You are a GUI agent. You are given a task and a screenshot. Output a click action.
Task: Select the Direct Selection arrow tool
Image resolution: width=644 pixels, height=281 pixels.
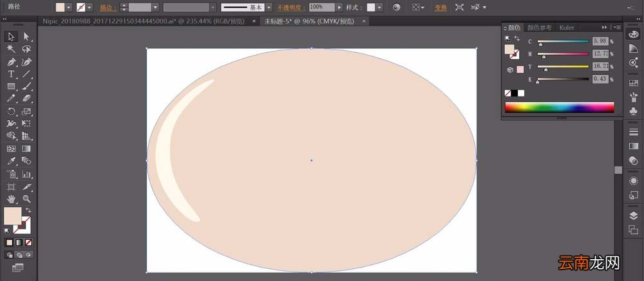26,37
